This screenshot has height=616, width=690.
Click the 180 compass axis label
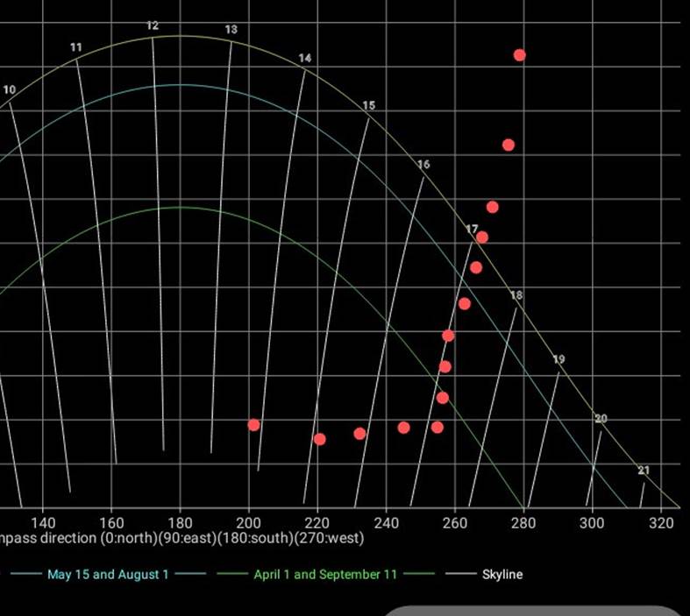coord(180,523)
